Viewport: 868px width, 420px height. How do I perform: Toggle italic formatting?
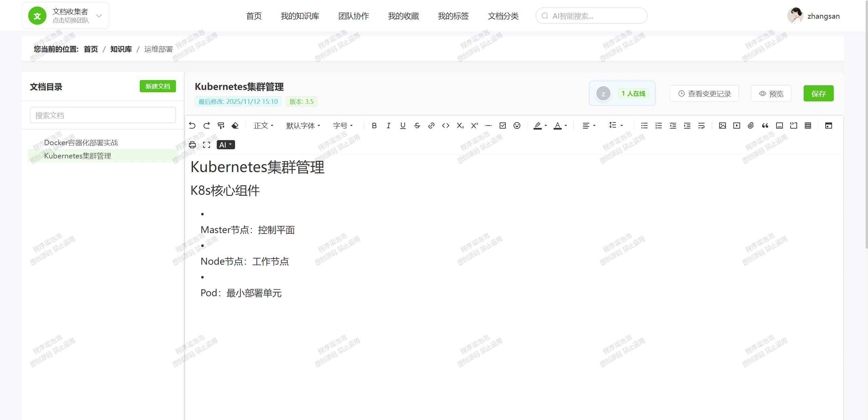coord(389,126)
